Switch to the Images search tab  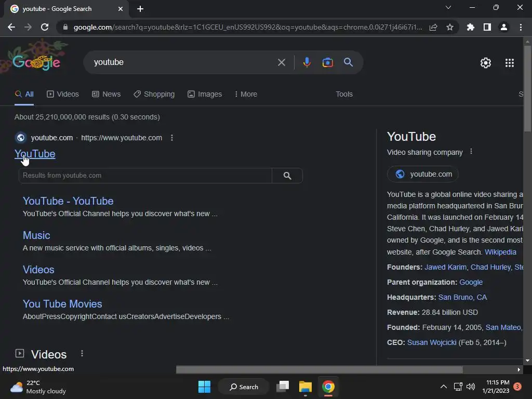point(205,94)
